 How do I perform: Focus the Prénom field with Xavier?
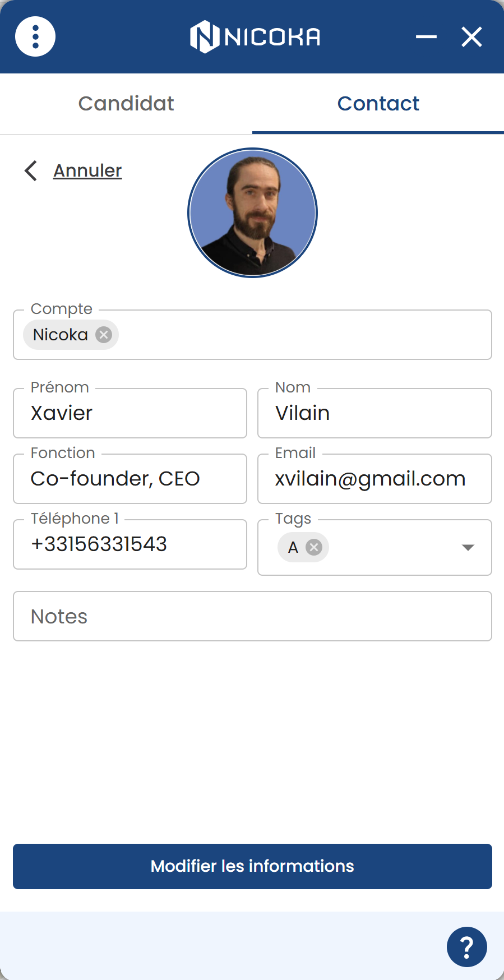point(130,413)
